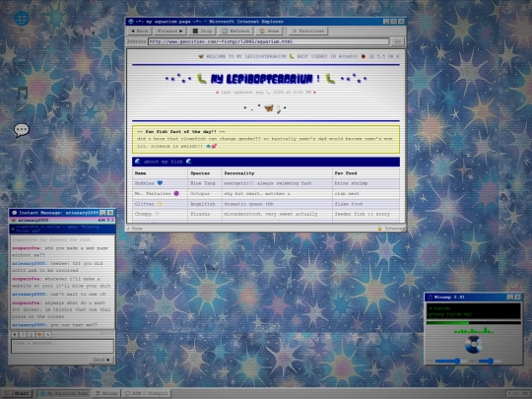Click the 'Bubbles' name cell

(x=160, y=183)
